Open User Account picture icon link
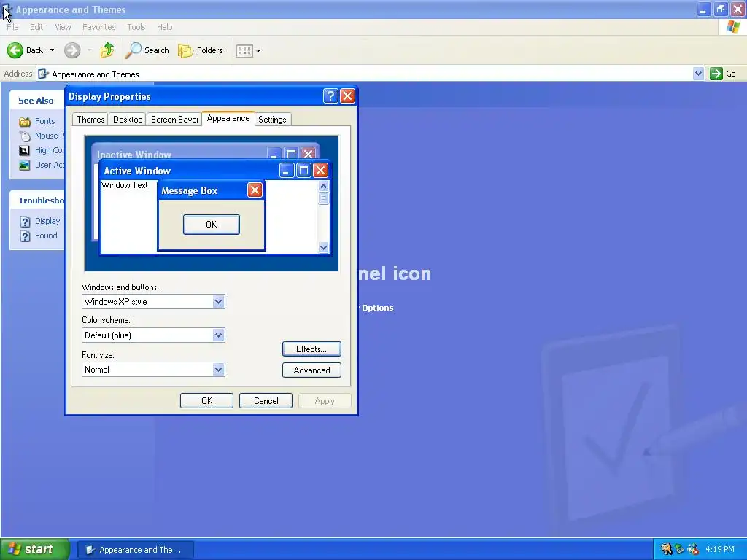 (x=24, y=166)
